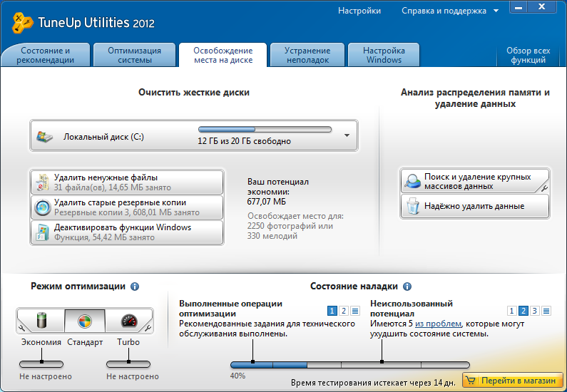Click Выполненные операции оптимизации heading

(230, 309)
